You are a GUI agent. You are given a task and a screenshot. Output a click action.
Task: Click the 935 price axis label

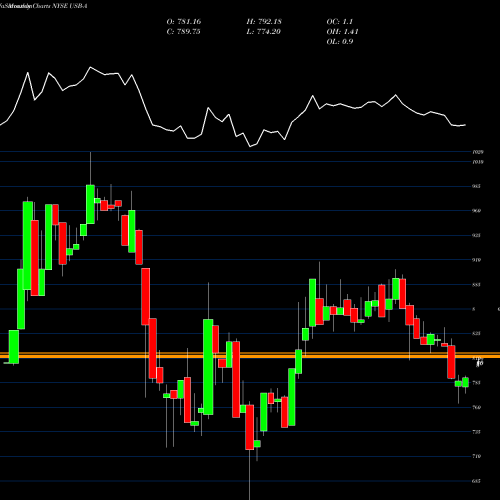coord(476,236)
